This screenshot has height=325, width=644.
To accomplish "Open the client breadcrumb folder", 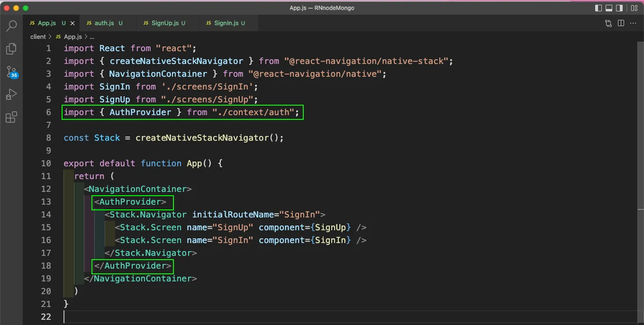I will tap(38, 36).
